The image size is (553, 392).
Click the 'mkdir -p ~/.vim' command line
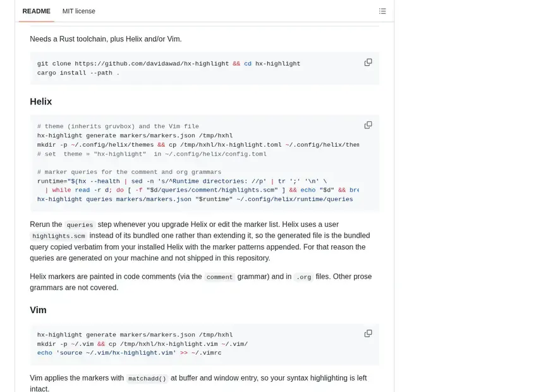(142, 344)
